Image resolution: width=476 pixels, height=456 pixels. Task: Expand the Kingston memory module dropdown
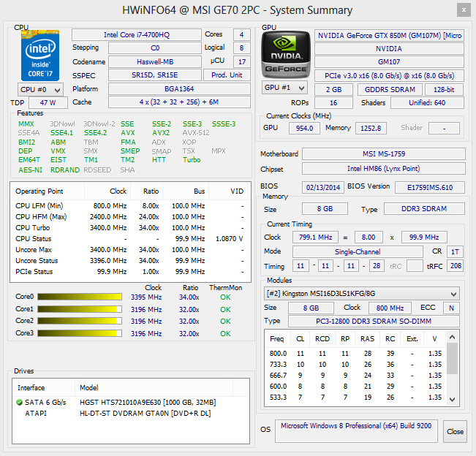361,293
